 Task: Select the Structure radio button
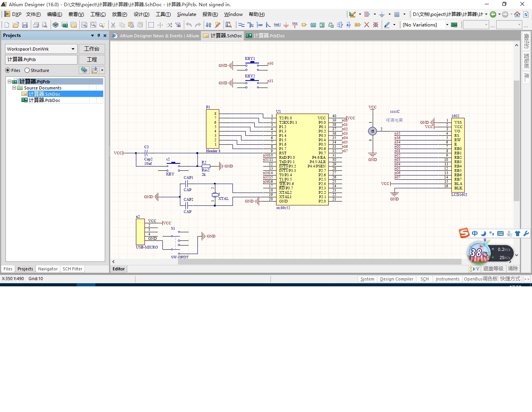tap(27, 70)
